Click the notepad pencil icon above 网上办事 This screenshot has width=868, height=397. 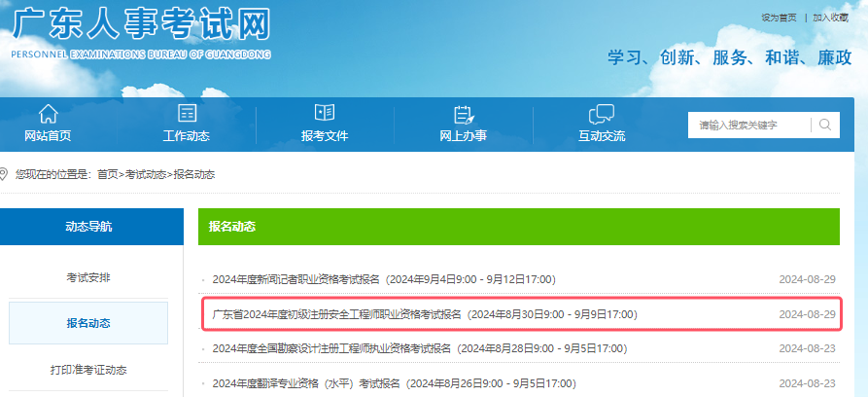[464, 114]
